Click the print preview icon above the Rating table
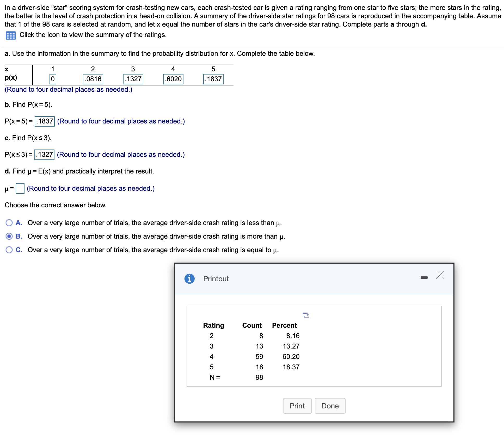 306,315
